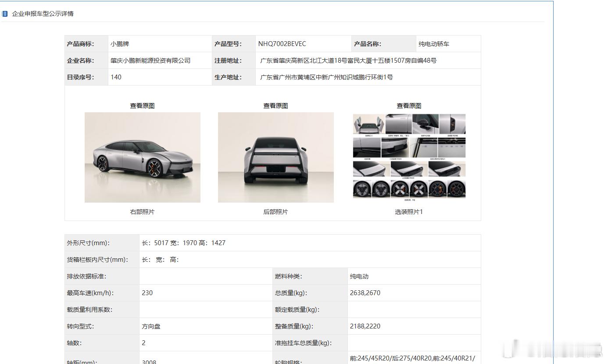This screenshot has width=608, height=364.
Task: Click the label 产品名称:
Action: [x=368, y=44]
